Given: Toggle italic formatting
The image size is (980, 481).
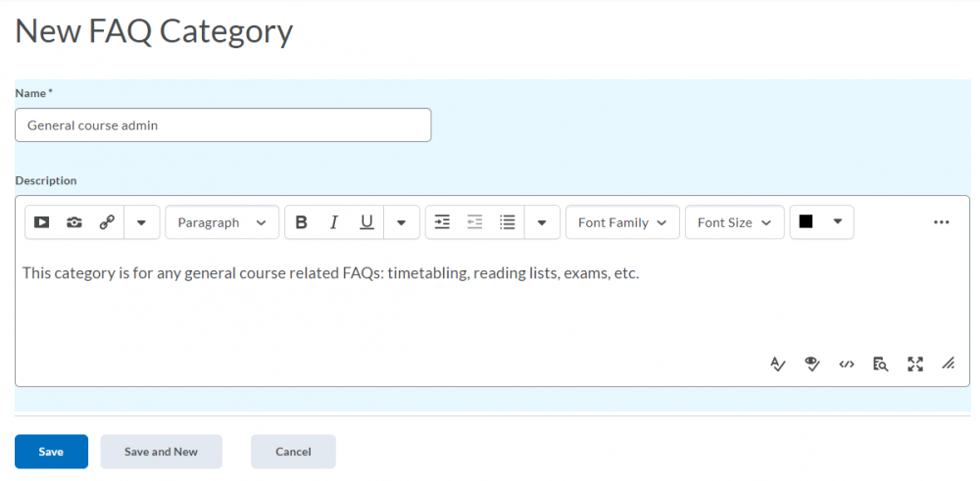Looking at the screenshot, I should (334, 222).
